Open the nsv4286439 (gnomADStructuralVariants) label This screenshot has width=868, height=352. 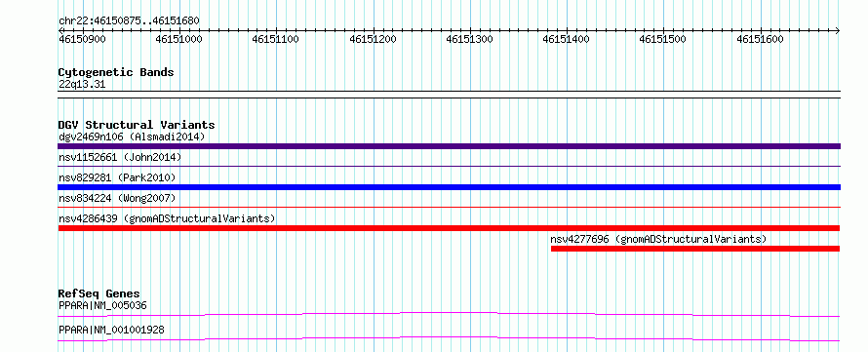(167, 218)
